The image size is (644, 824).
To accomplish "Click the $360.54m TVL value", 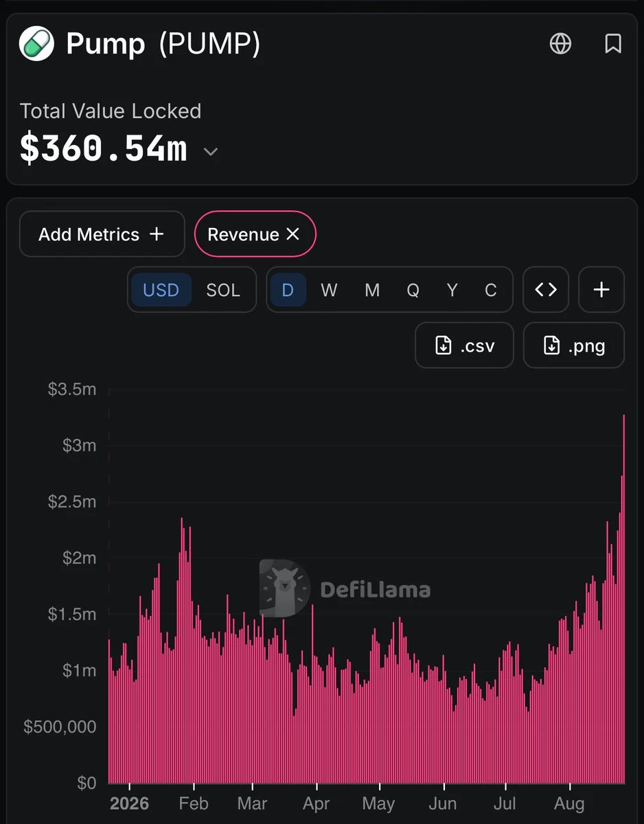I will click(103, 148).
